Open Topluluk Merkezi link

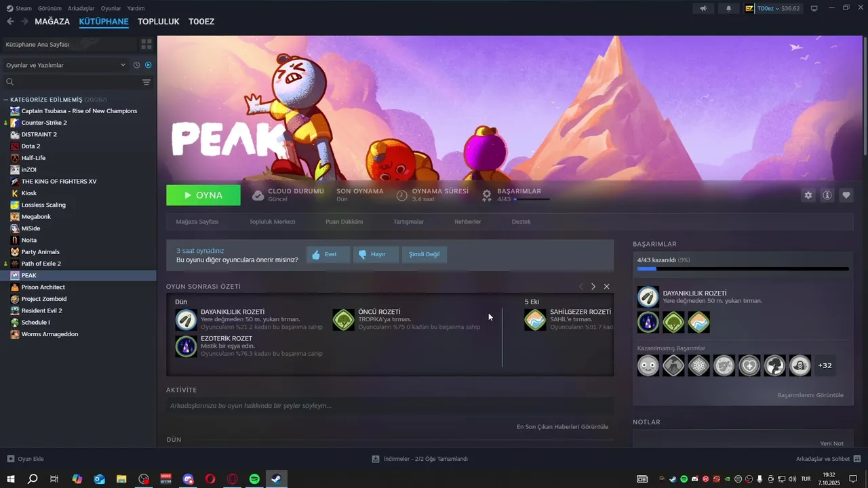(x=272, y=222)
